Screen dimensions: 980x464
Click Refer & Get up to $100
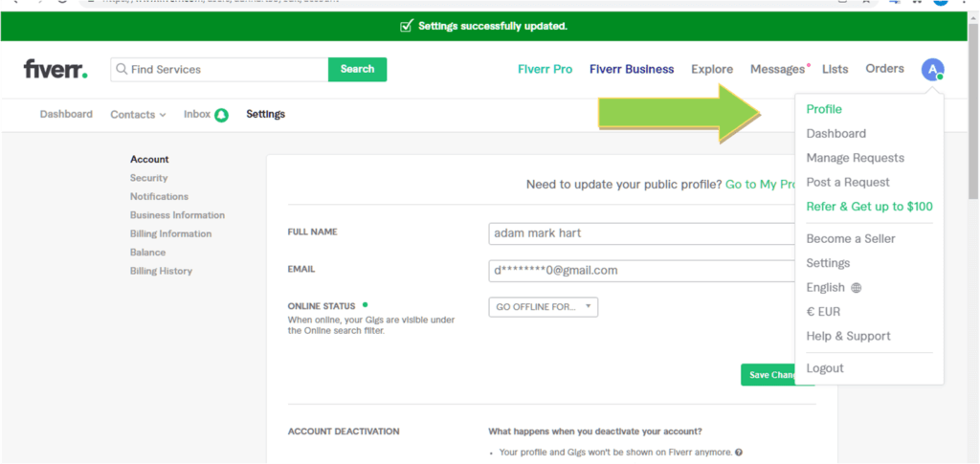pyautogui.click(x=869, y=207)
